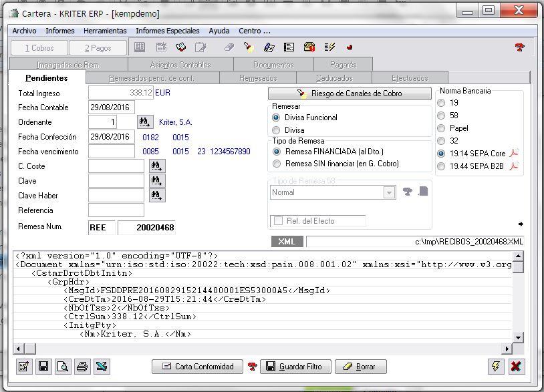
Task: Click the numbered-page icon in the toolbar
Action: (140, 47)
